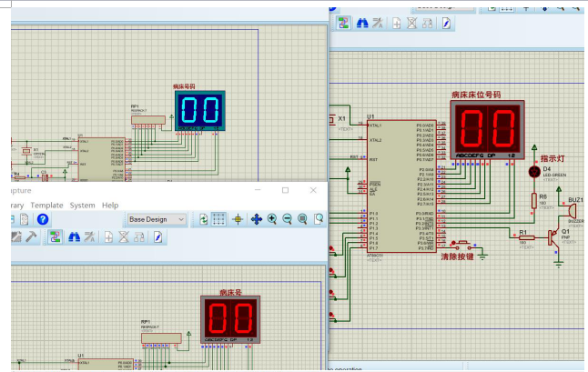Click Zoom Out magnifier in middle window
The image size is (588, 372).
pyautogui.click(x=288, y=219)
